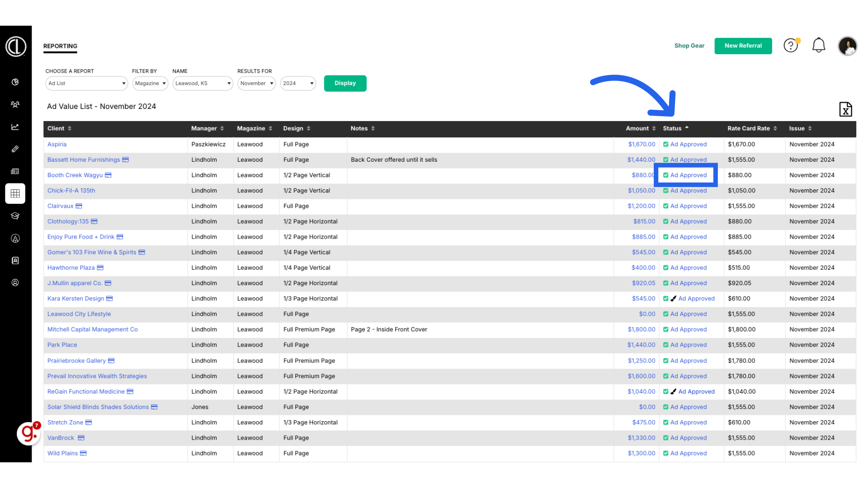Open the line graph sidebar icon
868x488 pixels.
pyautogui.click(x=15, y=127)
